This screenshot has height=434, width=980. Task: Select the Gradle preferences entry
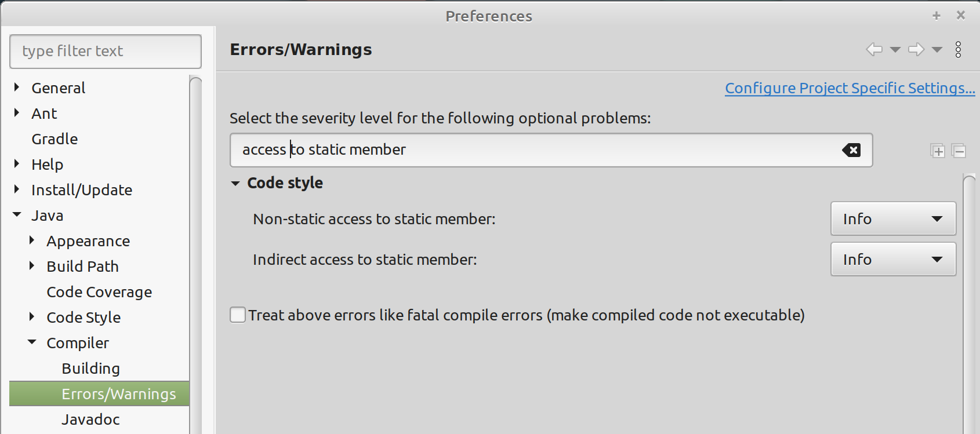54,138
